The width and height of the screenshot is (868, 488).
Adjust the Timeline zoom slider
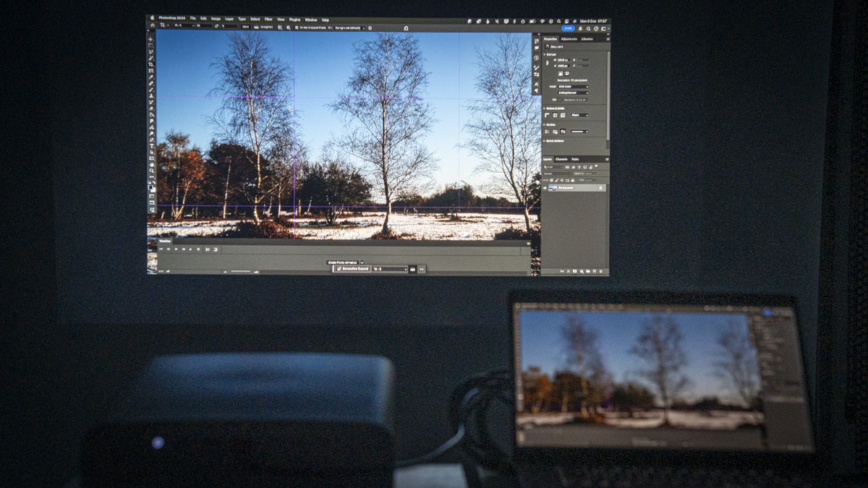241,271
